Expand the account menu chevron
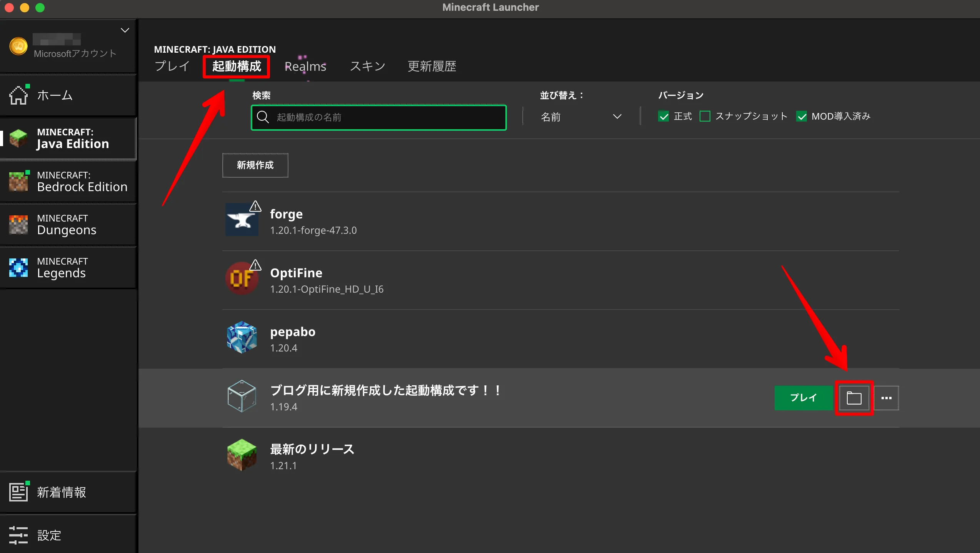The width and height of the screenshot is (980, 553). tap(125, 30)
